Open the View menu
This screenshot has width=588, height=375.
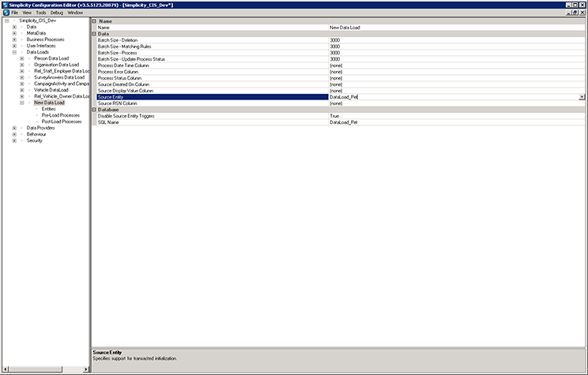tap(27, 13)
